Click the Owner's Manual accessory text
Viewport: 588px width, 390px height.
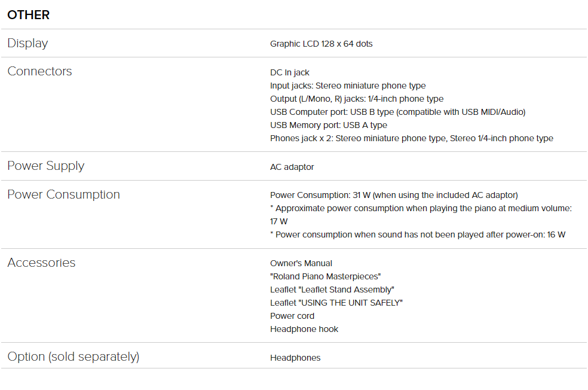(301, 264)
